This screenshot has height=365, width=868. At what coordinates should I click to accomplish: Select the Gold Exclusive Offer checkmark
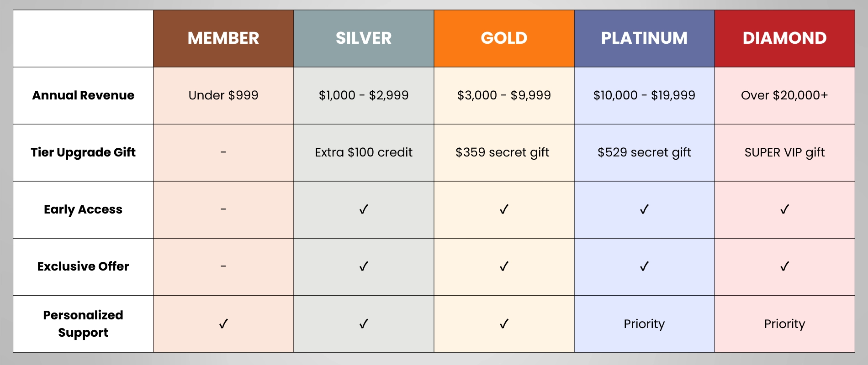[x=504, y=266]
